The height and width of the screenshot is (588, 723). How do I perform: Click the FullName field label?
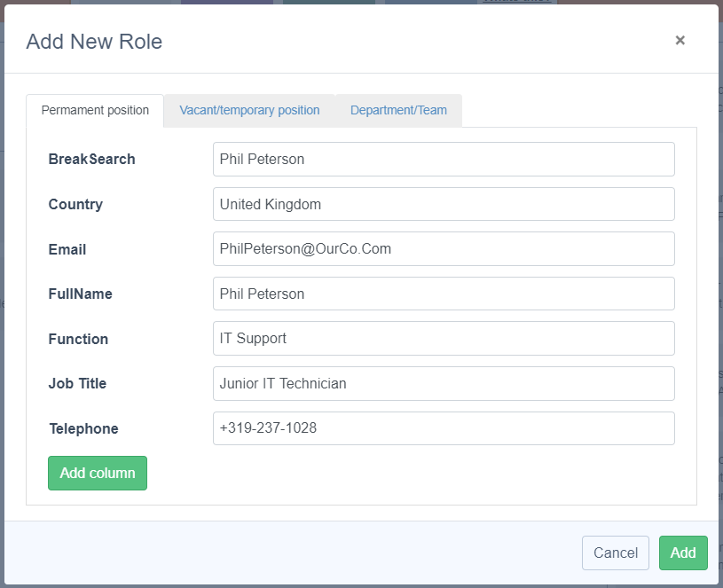point(80,294)
